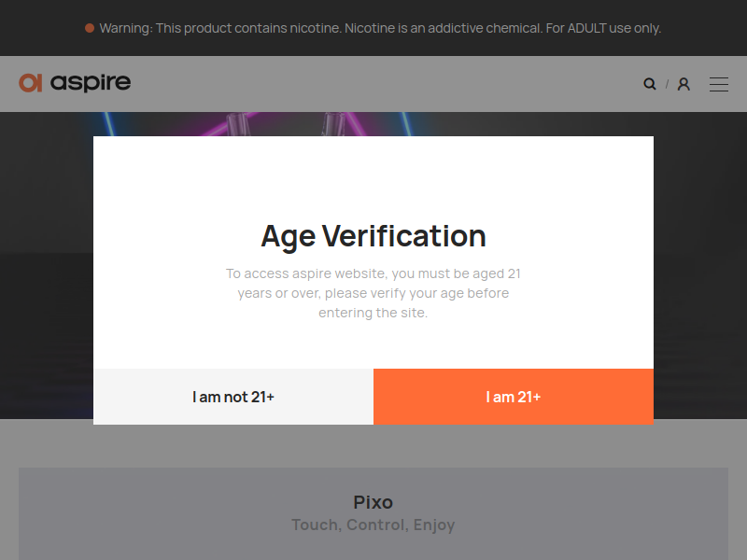Screen dimensions: 747x560
Task: Click the orange warning dot in banner
Action: point(90,28)
